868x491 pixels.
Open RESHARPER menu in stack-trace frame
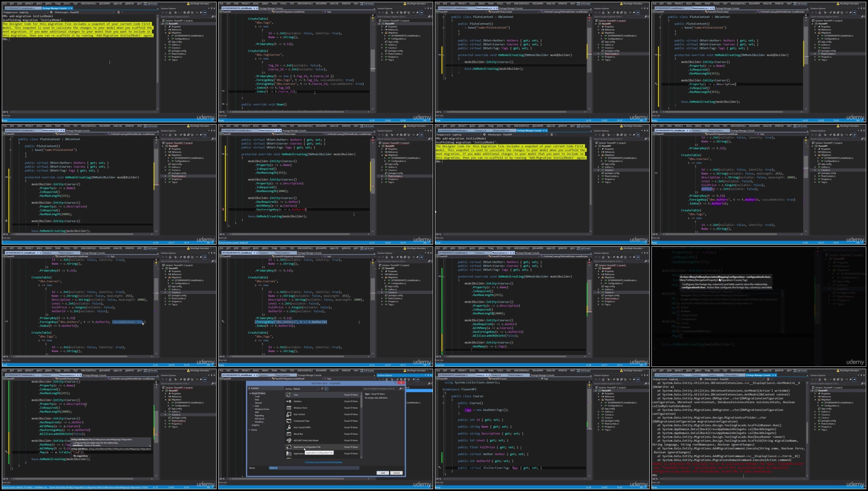point(754,370)
